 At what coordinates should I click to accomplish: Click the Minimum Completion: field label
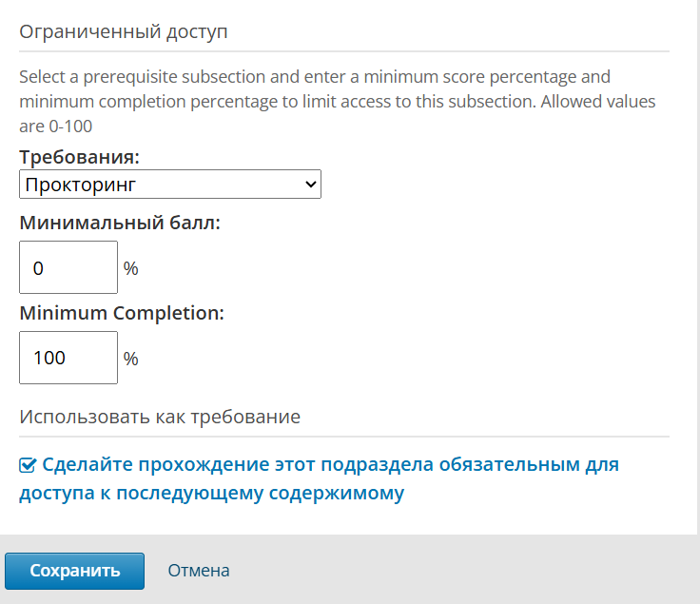tap(121, 313)
